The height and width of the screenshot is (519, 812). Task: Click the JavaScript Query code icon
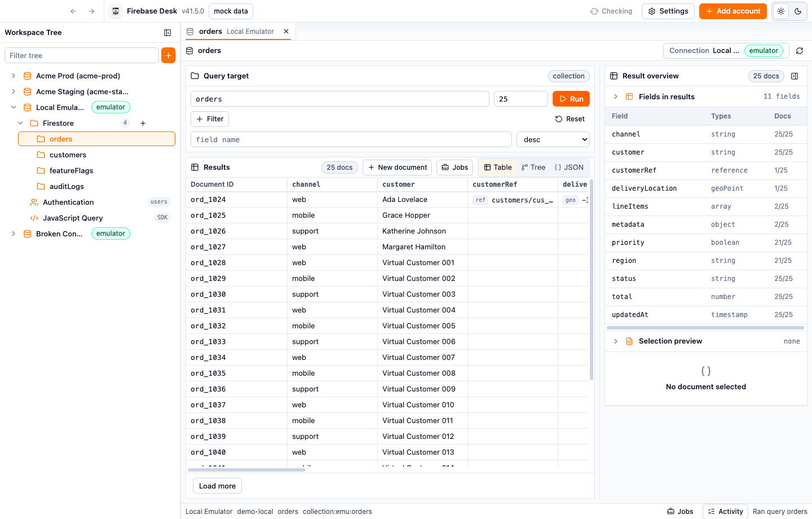[34, 218]
